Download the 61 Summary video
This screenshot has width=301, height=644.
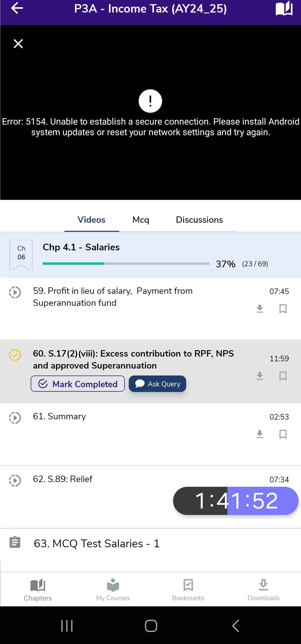[x=260, y=434]
